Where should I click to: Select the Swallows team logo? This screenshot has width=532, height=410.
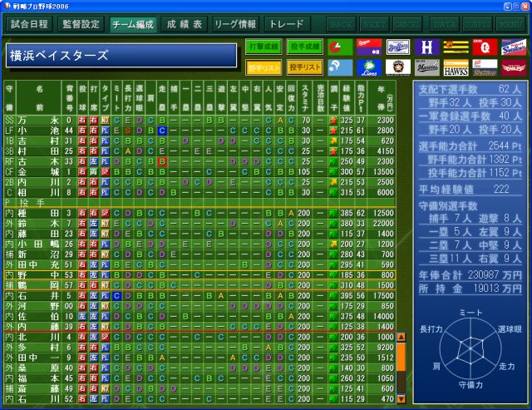click(514, 47)
